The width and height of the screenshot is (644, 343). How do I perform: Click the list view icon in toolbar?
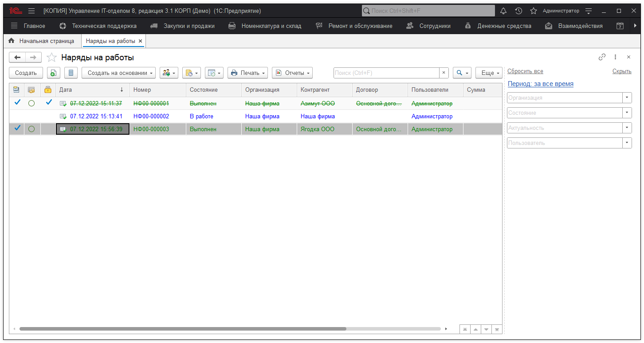[x=71, y=73]
